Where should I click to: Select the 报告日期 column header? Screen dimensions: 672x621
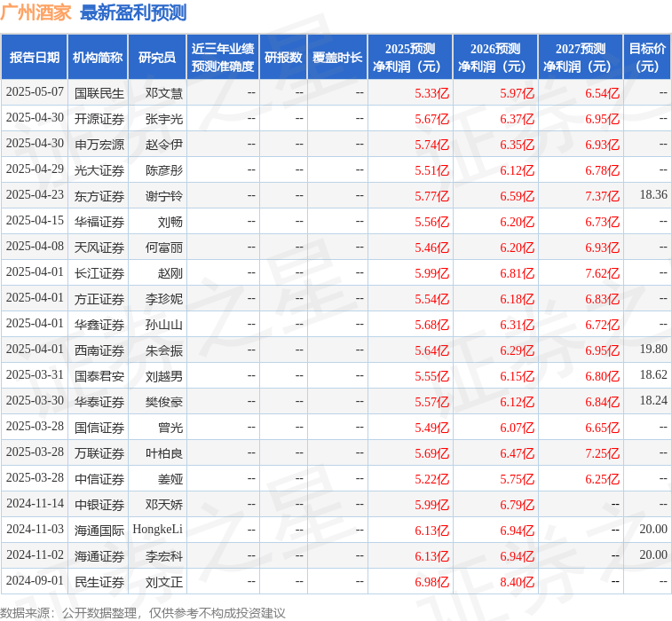click(35, 57)
